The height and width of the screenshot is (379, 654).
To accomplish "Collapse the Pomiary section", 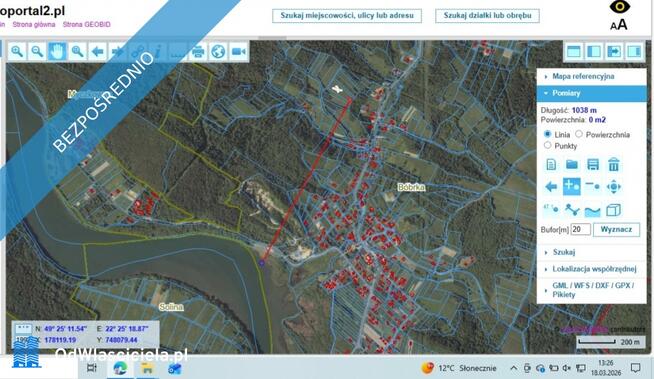I will point(591,93).
